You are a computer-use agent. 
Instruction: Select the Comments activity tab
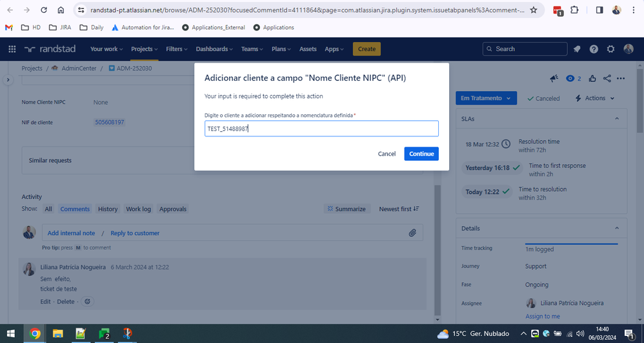point(75,209)
